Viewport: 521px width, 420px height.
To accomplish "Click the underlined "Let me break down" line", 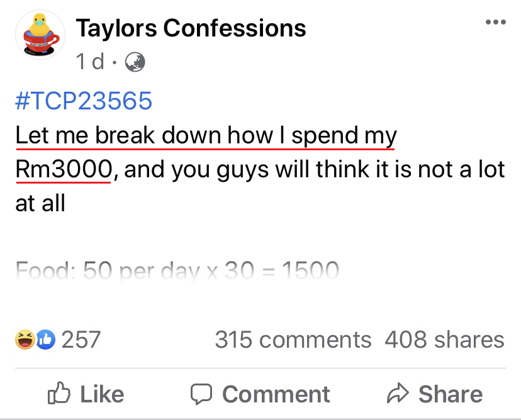I will click(x=206, y=136).
